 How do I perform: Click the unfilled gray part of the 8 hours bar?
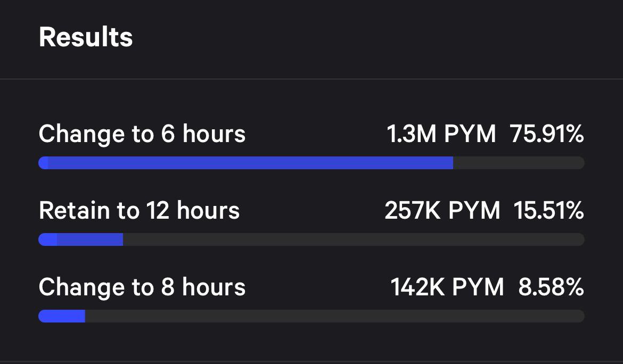pyautogui.click(x=334, y=316)
